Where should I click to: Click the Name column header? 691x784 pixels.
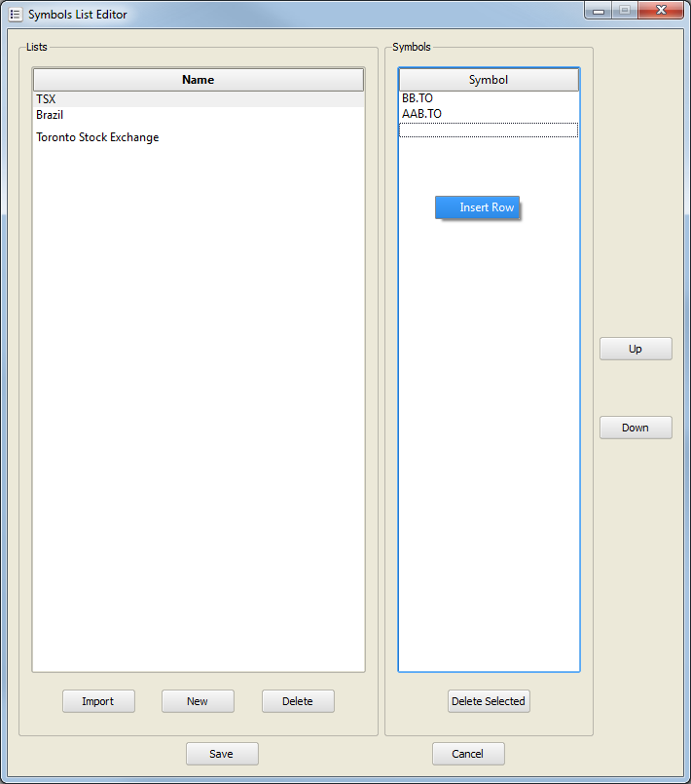(x=198, y=80)
